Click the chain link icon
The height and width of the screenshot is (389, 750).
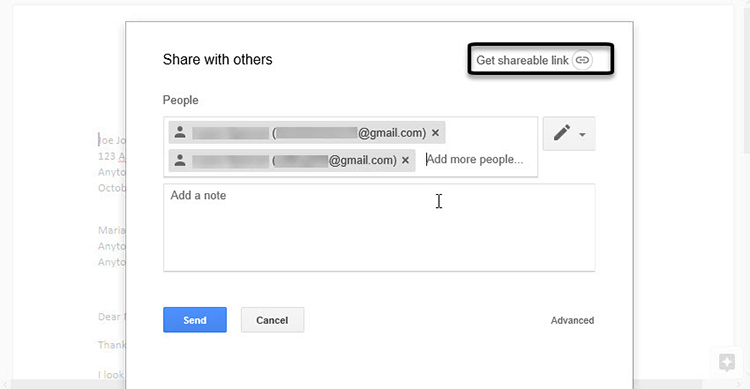coord(582,60)
